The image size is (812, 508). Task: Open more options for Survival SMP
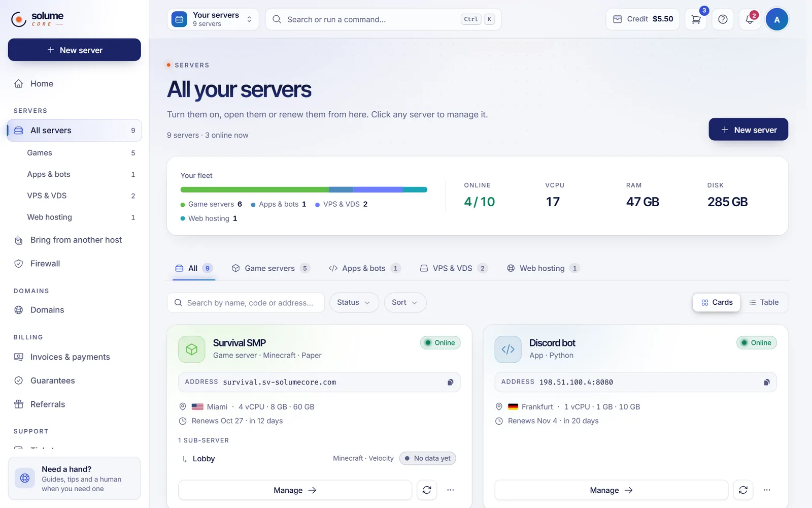click(450, 490)
